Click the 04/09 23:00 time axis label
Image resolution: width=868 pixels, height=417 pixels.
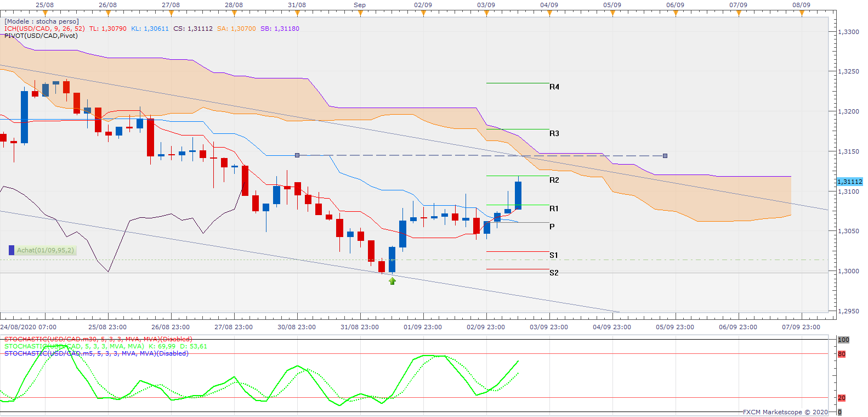[612, 327]
